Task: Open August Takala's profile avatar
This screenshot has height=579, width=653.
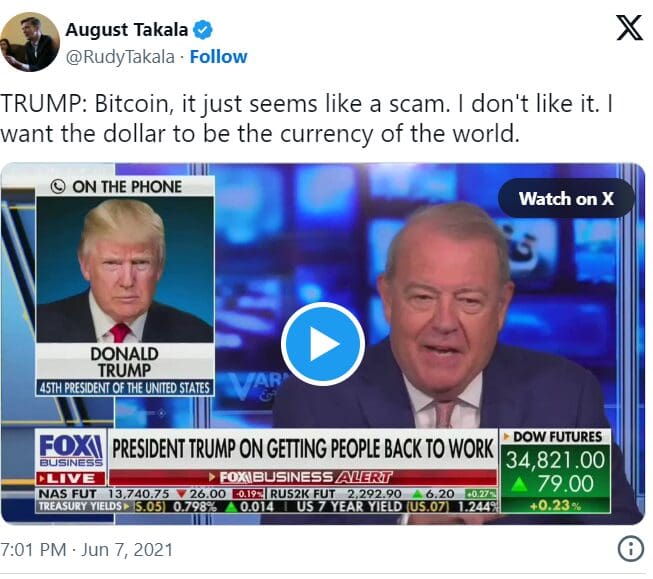Action: (x=30, y=42)
